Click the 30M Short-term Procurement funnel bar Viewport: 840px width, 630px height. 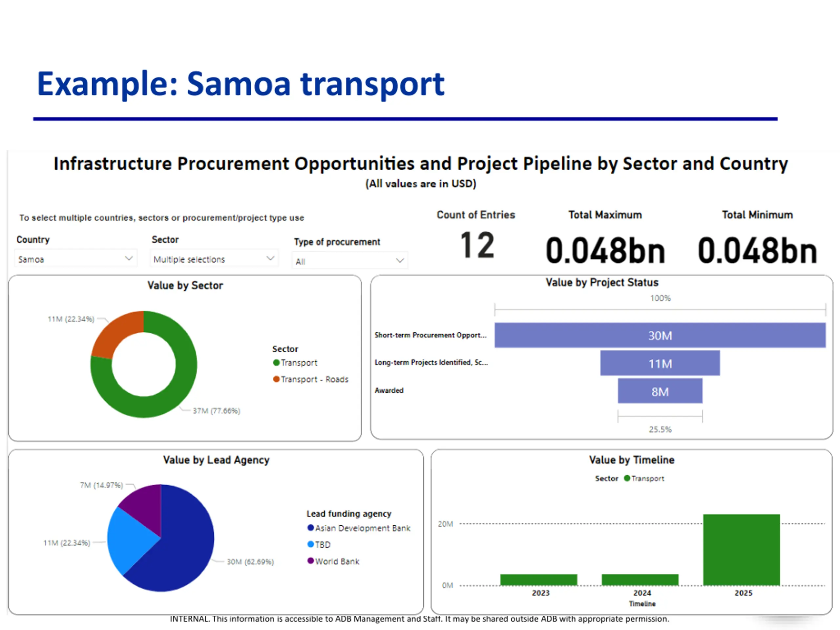coord(660,335)
